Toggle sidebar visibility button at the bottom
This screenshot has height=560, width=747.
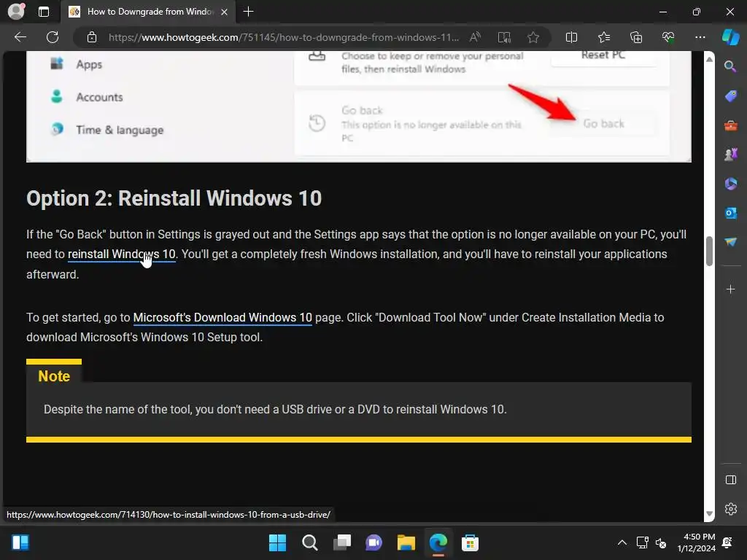coord(730,480)
